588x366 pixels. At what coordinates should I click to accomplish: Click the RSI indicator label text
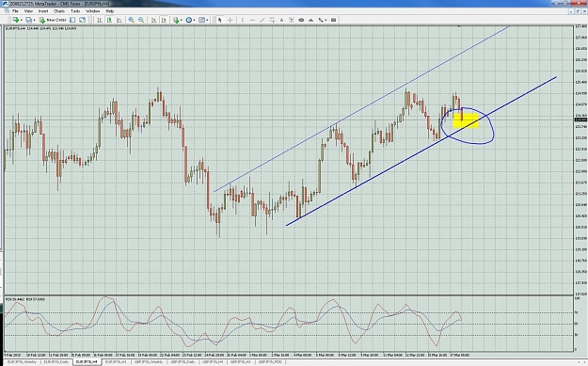pos(25,299)
